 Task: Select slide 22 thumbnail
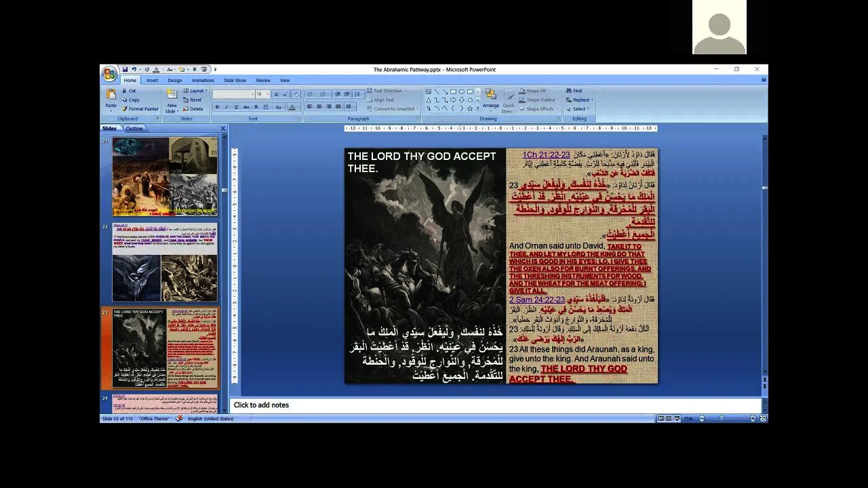pyautogui.click(x=165, y=262)
